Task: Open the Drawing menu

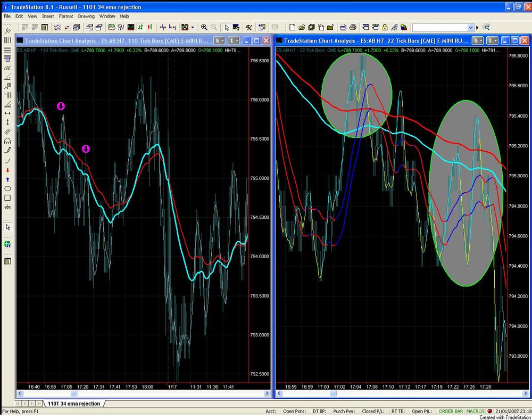Action: pos(86,16)
